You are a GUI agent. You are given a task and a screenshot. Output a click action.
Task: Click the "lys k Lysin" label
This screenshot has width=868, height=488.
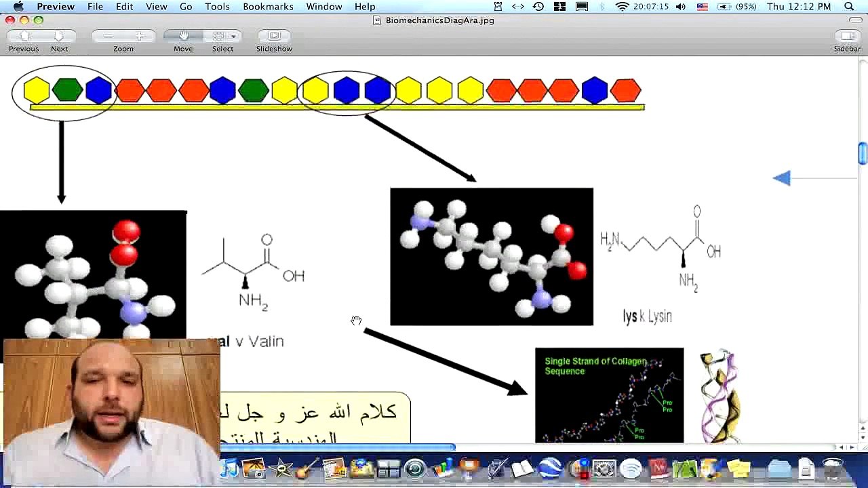tap(647, 317)
